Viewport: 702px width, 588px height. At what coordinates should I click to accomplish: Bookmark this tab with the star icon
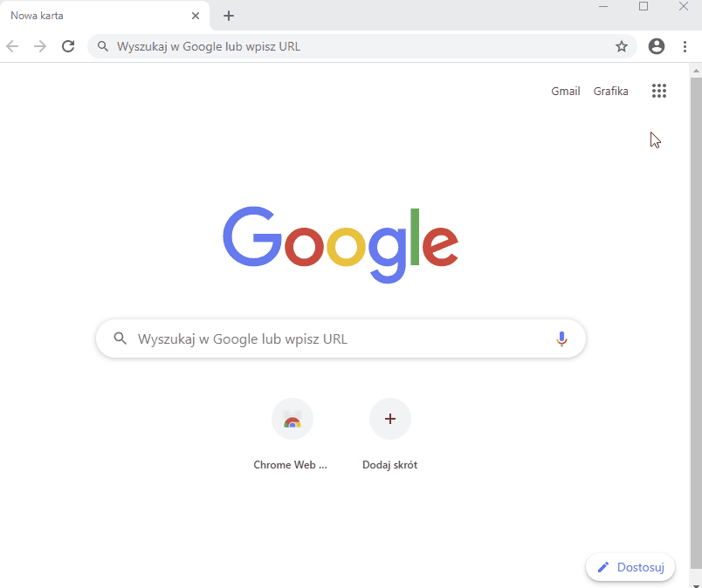622,46
